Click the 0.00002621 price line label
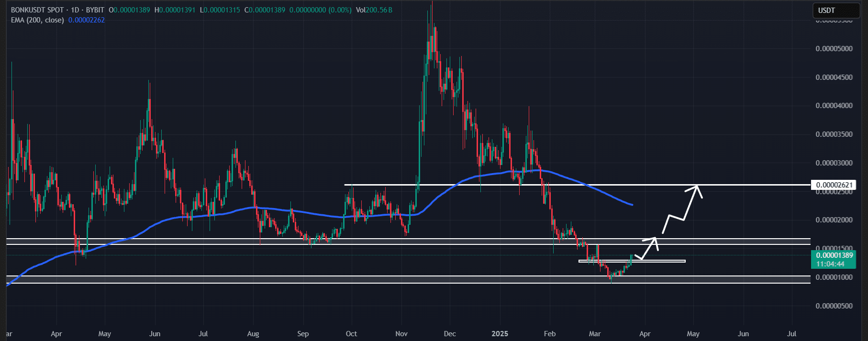This screenshot has height=341, width=868. pyautogui.click(x=834, y=185)
